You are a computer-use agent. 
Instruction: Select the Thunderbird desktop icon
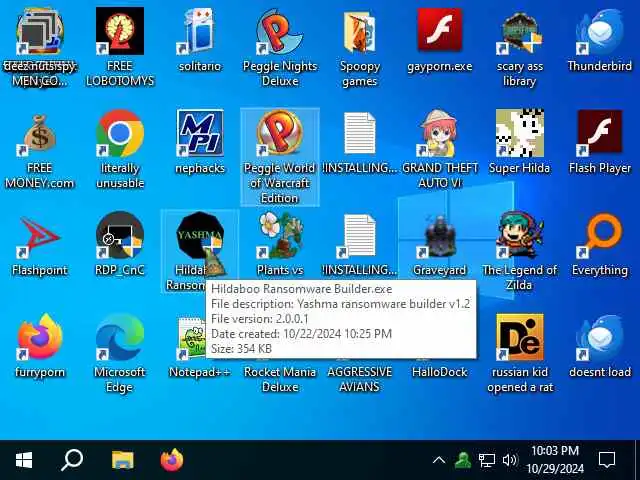click(600, 32)
